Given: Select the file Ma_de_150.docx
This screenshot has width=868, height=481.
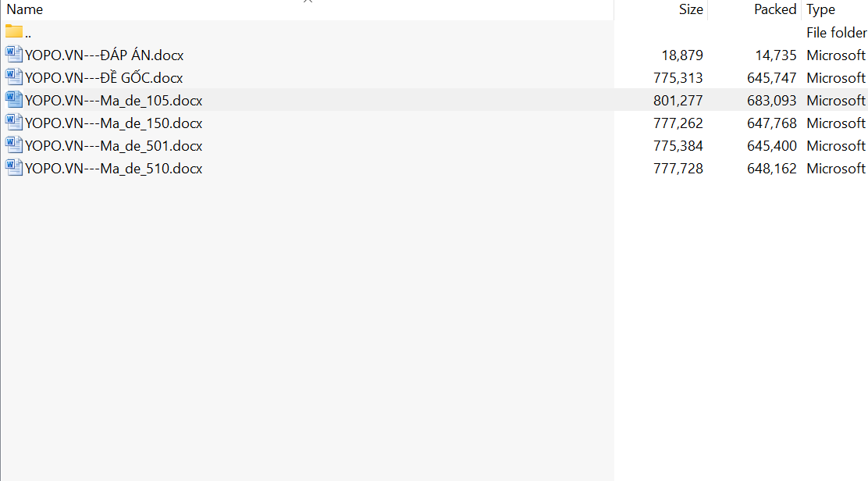Looking at the screenshot, I should 113,123.
